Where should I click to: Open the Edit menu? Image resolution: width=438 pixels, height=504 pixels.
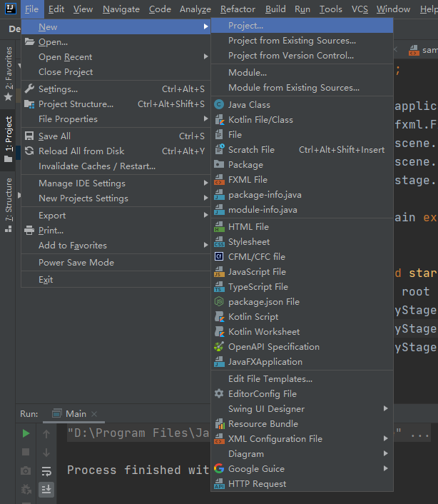[x=56, y=9]
